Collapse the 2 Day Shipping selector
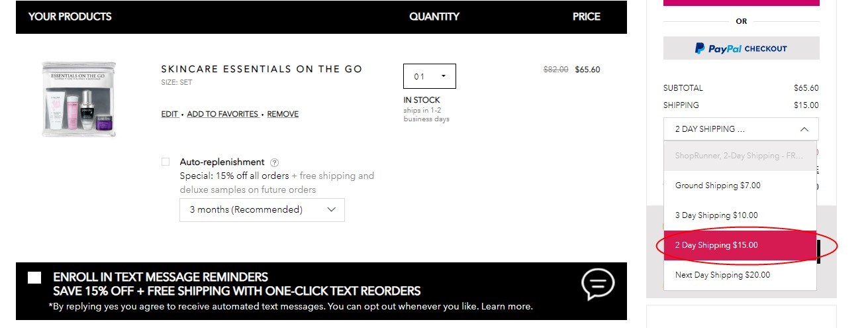This screenshot has width=868, height=328. [741, 129]
